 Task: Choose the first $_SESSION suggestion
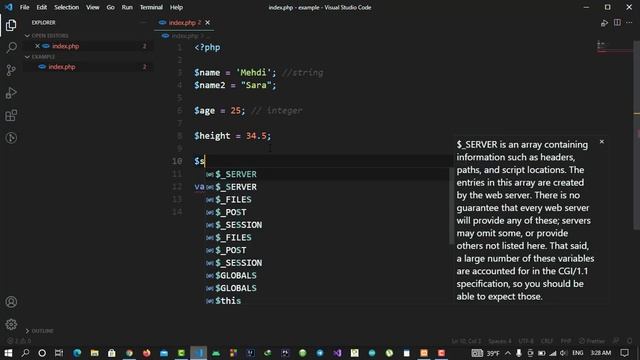238,225
